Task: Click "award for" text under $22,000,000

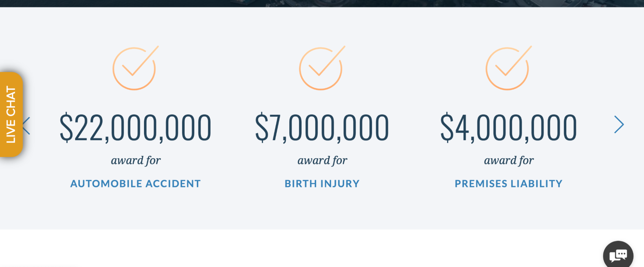Action: pyautogui.click(x=136, y=160)
